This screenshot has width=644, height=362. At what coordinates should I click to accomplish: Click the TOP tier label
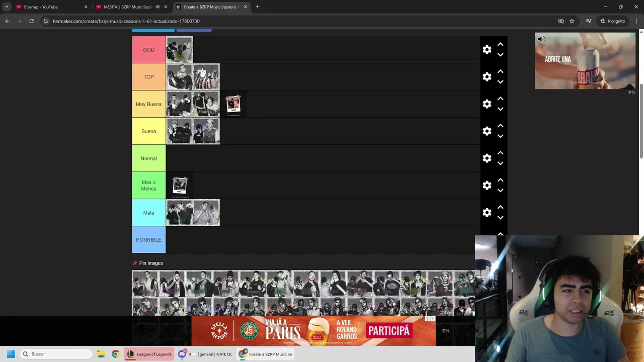[148, 77]
